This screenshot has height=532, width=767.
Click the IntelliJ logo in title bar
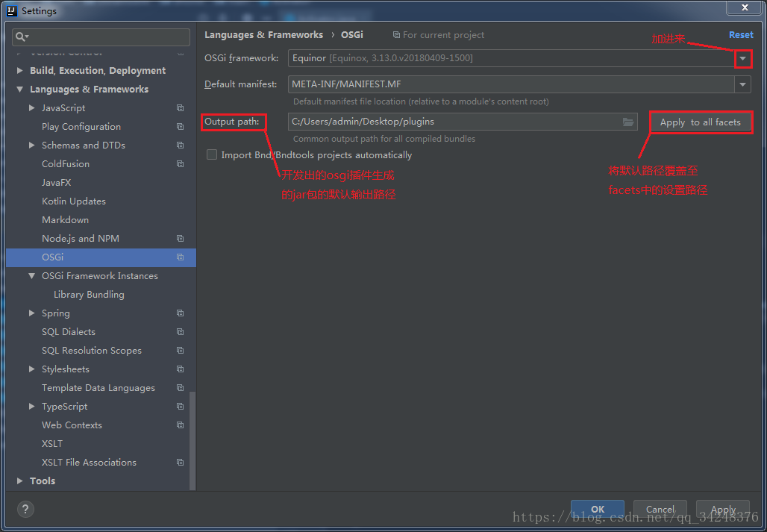(x=11, y=10)
